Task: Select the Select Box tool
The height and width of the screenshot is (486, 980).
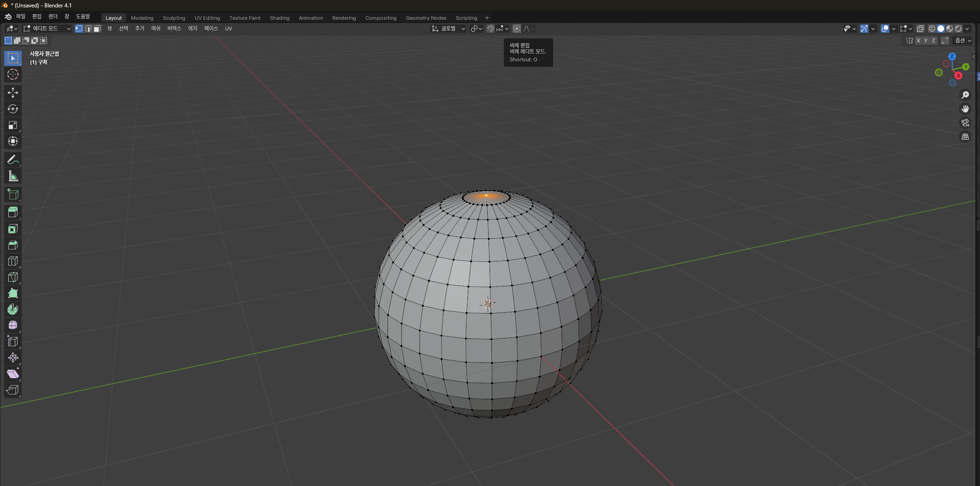Action: (13, 58)
